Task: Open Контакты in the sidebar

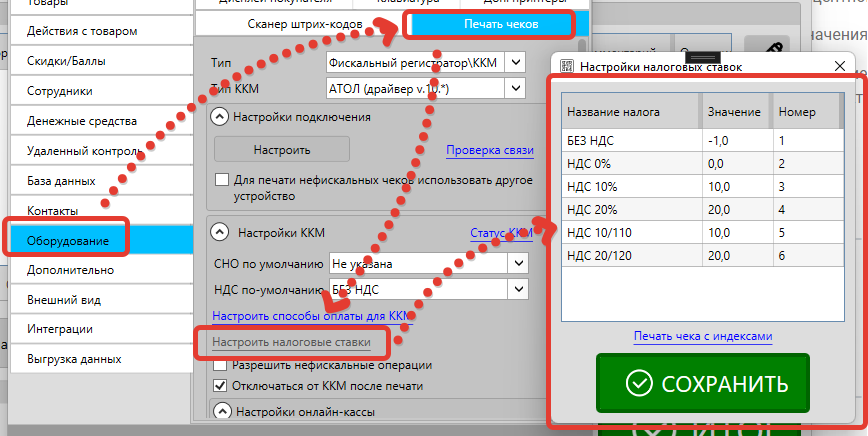Action: (101, 210)
